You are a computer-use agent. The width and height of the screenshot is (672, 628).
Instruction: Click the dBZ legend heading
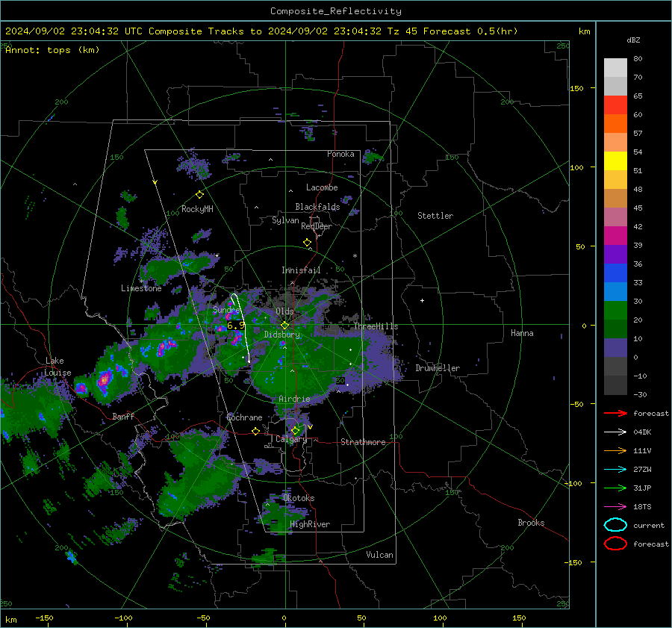point(633,40)
